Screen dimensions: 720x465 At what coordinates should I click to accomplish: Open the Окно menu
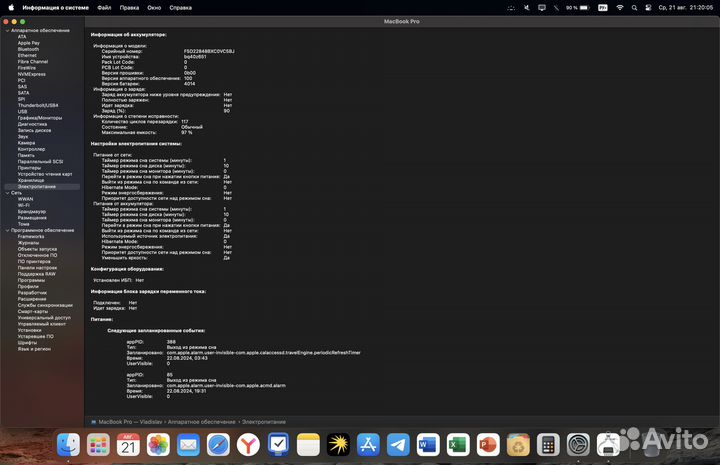coord(154,7)
